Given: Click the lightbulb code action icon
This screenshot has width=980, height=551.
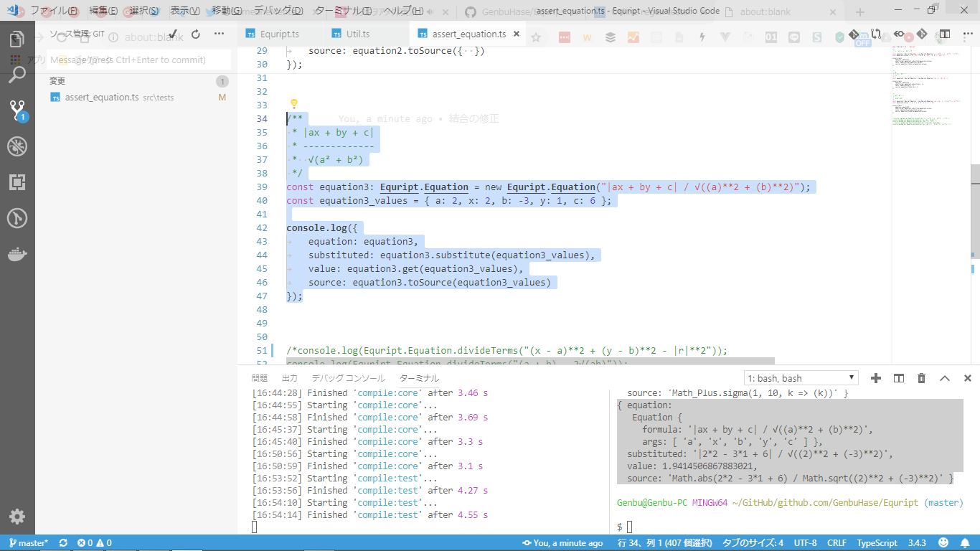Looking at the screenshot, I should point(293,104).
